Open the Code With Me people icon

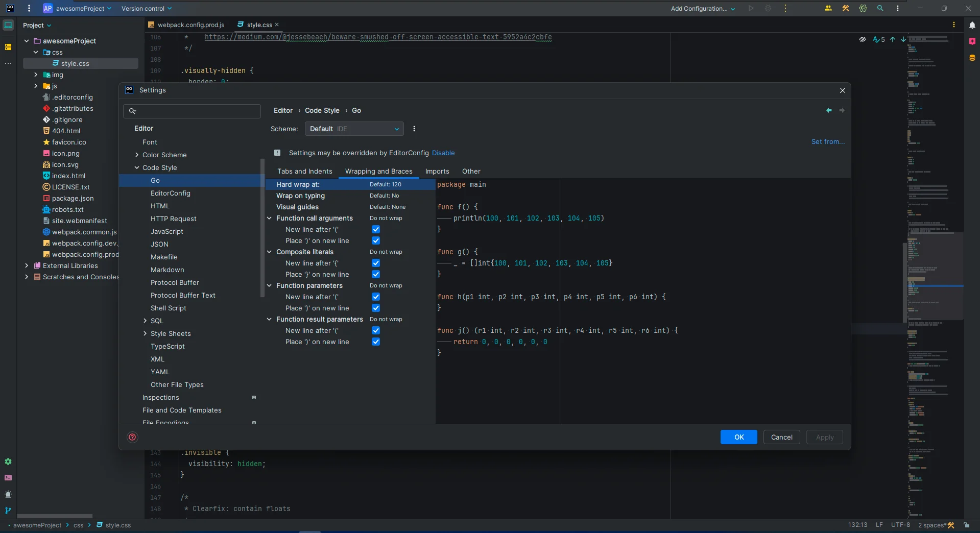(828, 9)
